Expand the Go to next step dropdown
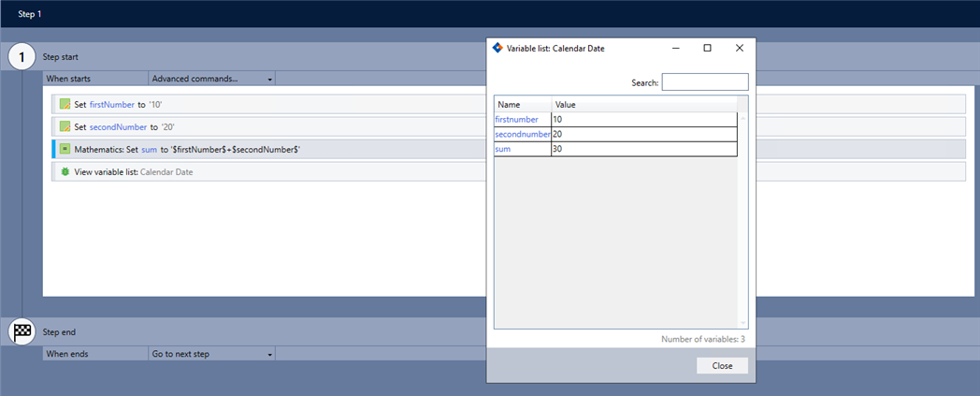The width and height of the screenshot is (980, 396). [x=212, y=354]
